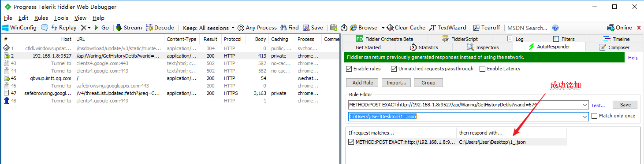Toggle Decode in the toolbar
The width and height of the screenshot is (644, 164).
(x=160, y=27)
